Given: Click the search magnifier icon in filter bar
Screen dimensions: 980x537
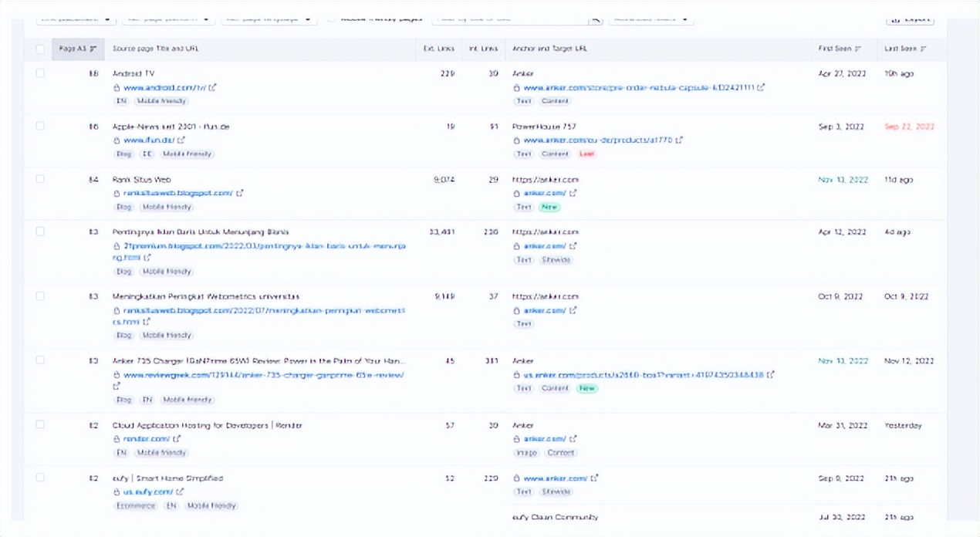Looking at the screenshot, I should click(x=595, y=19).
